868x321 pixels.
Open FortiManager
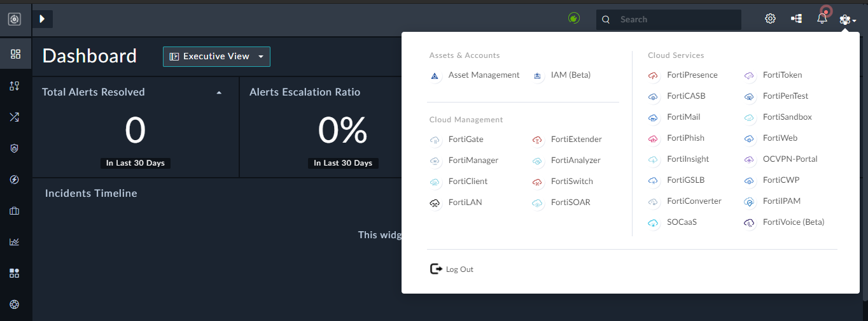(x=473, y=160)
